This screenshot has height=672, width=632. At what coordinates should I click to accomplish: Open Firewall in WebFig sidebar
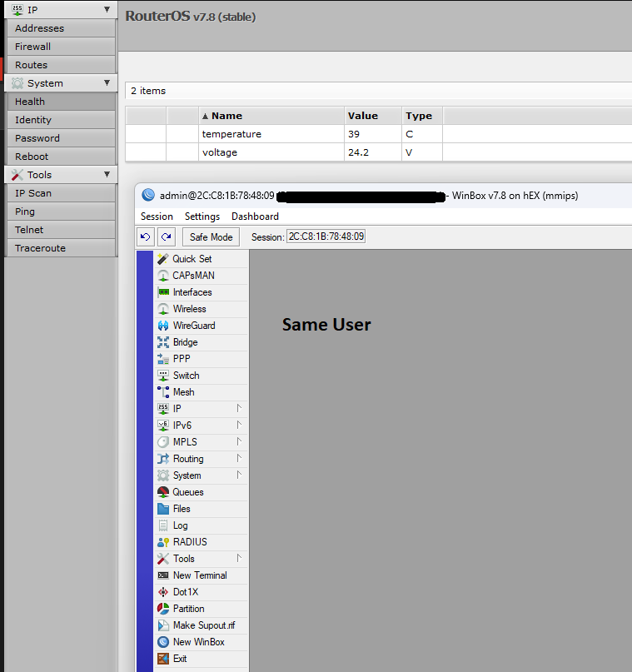pyautogui.click(x=62, y=47)
